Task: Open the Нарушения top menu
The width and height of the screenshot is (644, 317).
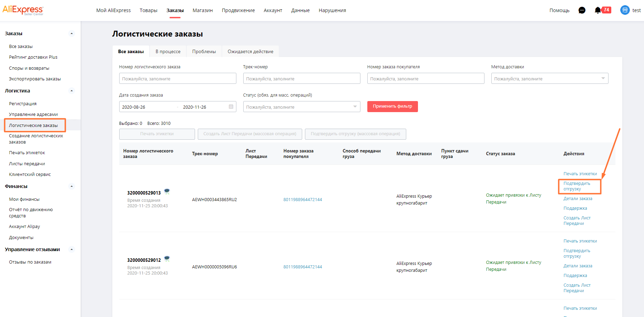Action: coord(332,10)
